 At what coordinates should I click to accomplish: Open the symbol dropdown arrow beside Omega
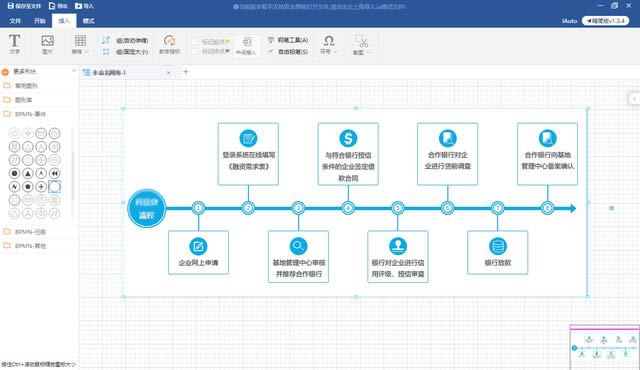coord(336,52)
